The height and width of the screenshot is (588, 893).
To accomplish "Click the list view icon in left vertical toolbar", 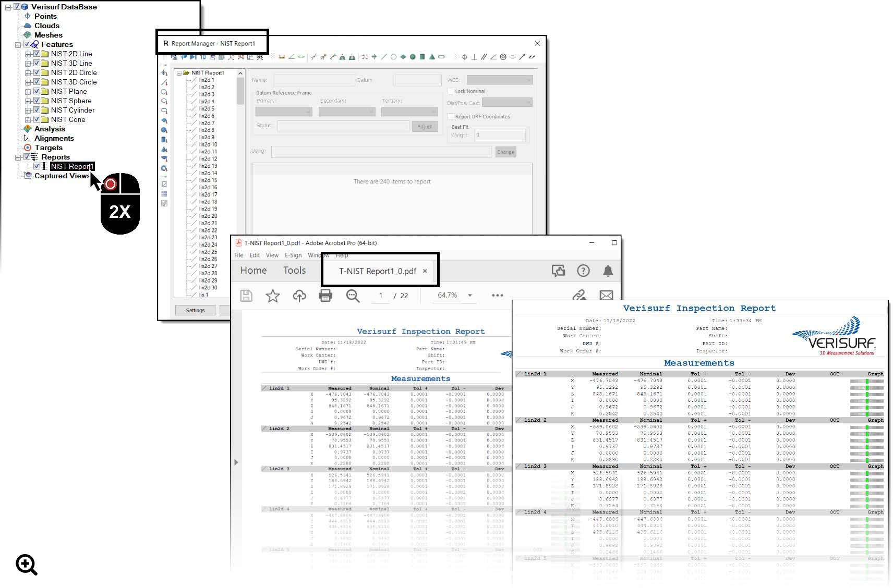I will [164, 193].
